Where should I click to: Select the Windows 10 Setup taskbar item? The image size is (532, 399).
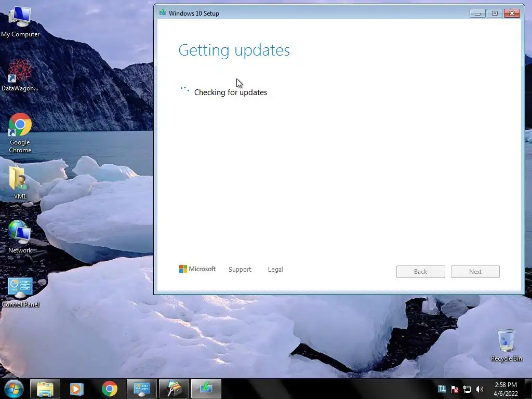pyautogui.click(x=206, y=389)
